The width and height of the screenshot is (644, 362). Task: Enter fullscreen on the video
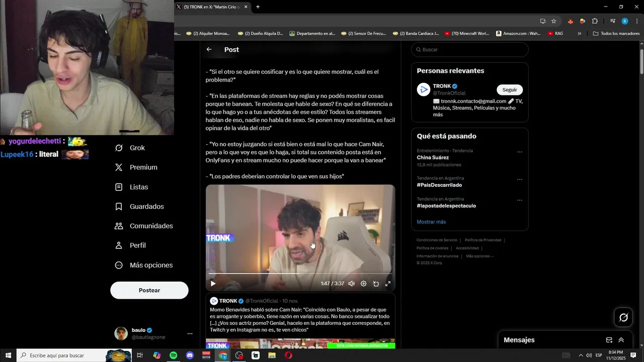387,284
